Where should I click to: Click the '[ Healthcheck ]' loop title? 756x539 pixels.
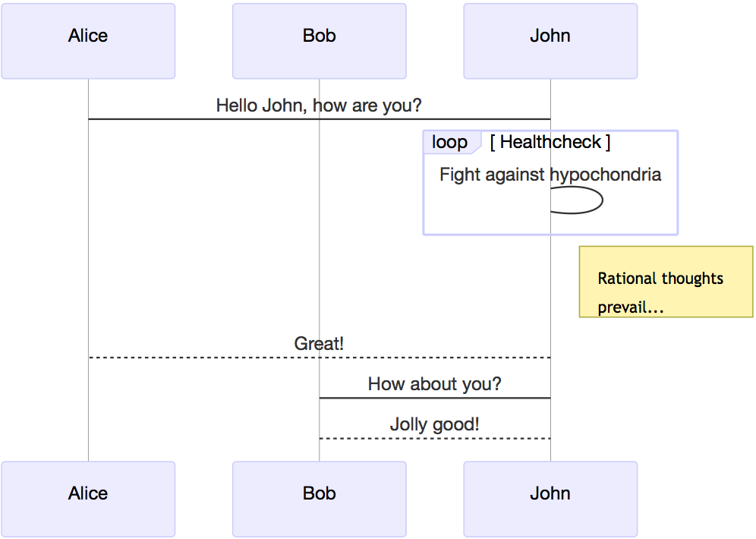coord(550,142)
